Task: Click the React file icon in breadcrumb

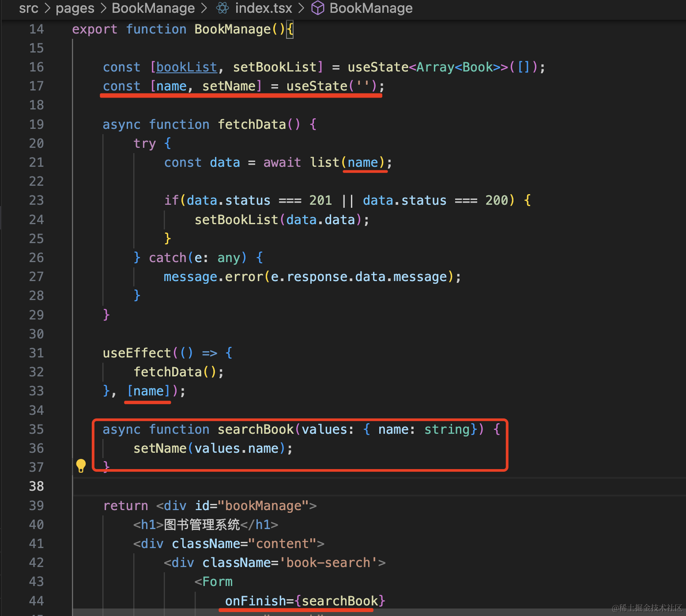Action: tap(223, 8)
